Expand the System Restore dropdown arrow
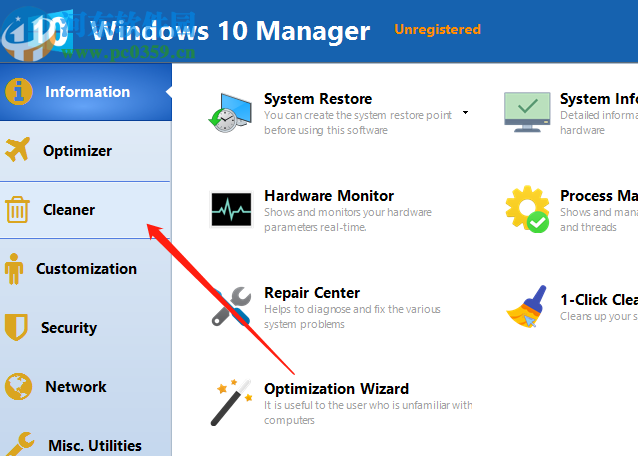Viewport: 638px width, 456px height. [x=465, y=112]
